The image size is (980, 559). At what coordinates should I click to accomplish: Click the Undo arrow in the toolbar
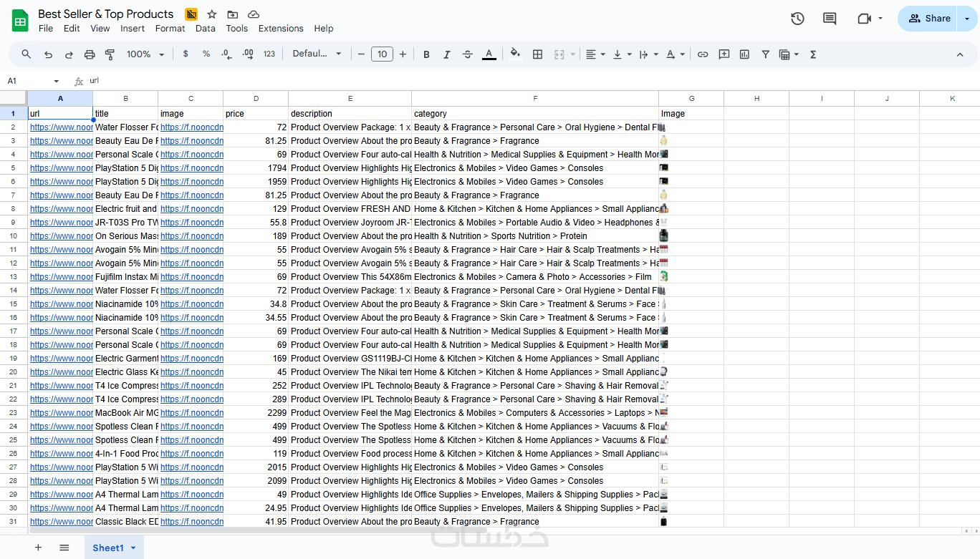coord(48,54)
